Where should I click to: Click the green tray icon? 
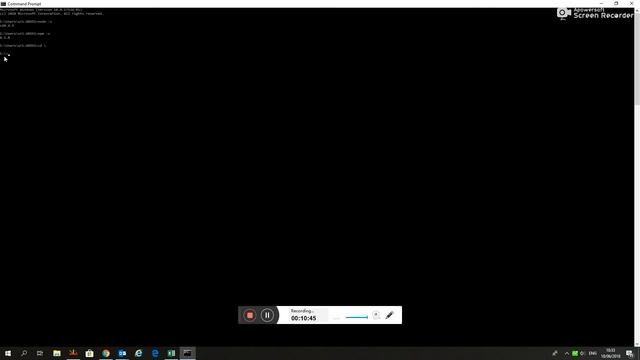coord(575,353)
